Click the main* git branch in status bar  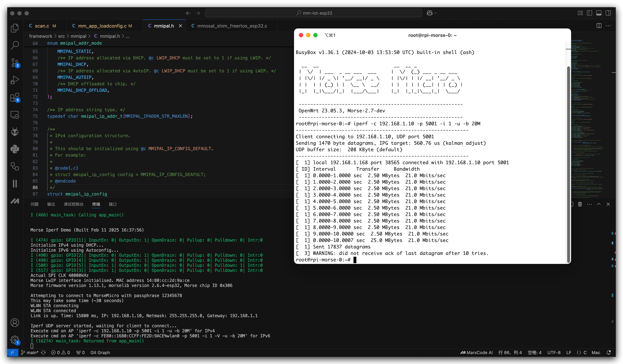click(30, 352)
